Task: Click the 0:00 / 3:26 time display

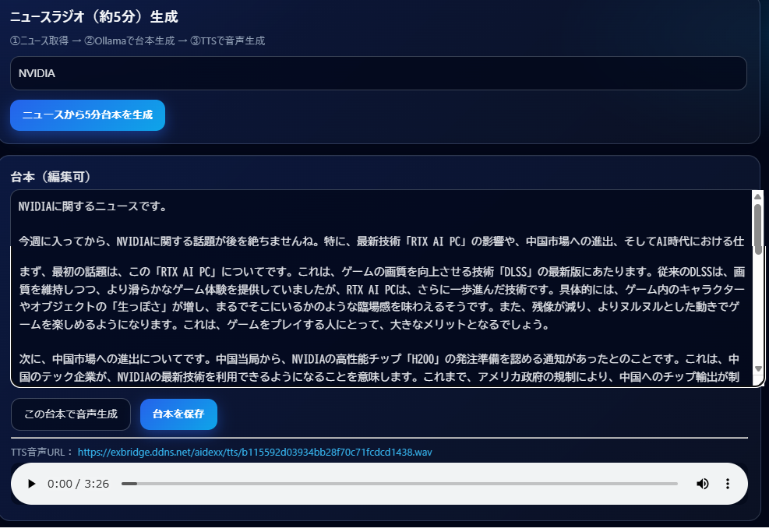Action: (x=78, y=484)
